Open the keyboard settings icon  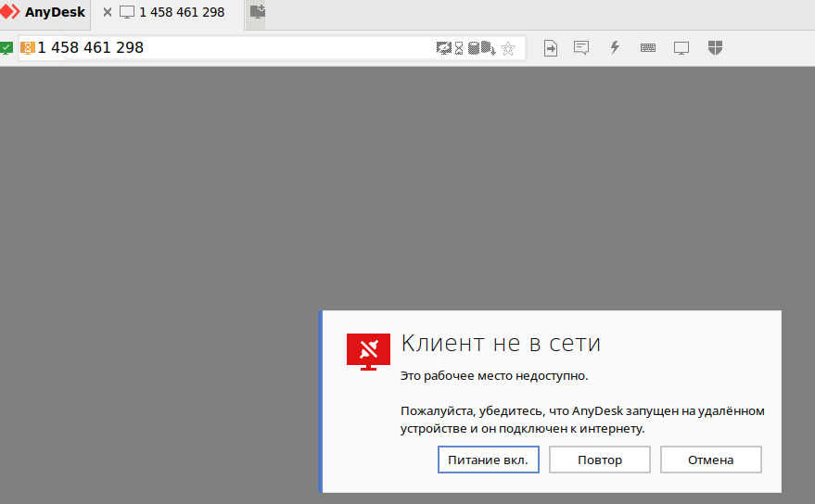[x=648, y=48]
